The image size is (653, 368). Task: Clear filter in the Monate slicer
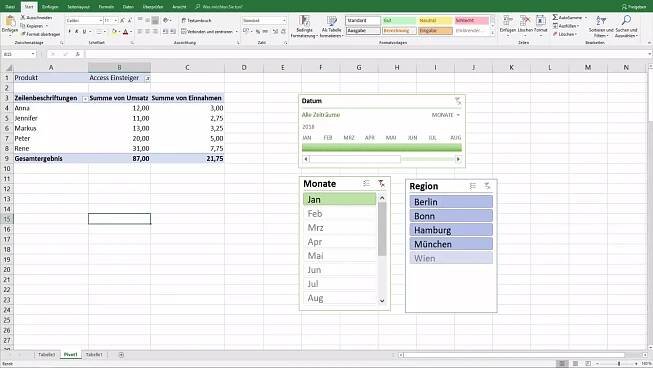click(381, 184)
